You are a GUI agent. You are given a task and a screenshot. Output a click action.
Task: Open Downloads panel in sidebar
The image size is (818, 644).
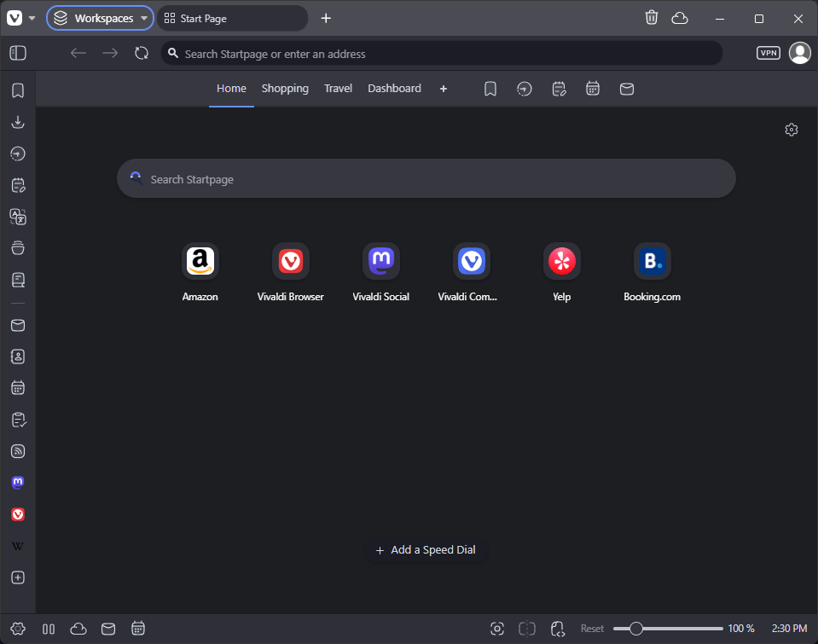click(x=18, y=122)
